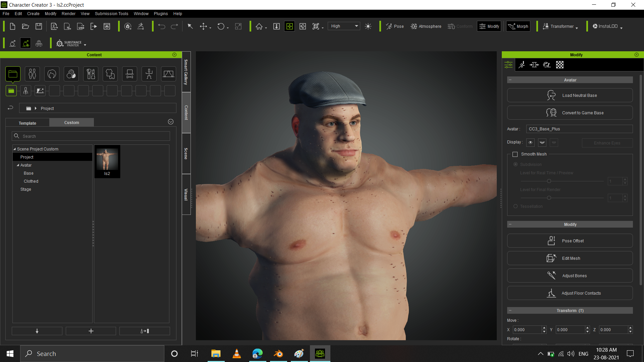Select the arrow selection tool
Image resolution: width=644 pixels, height=362 pixels.
point(190,26)
